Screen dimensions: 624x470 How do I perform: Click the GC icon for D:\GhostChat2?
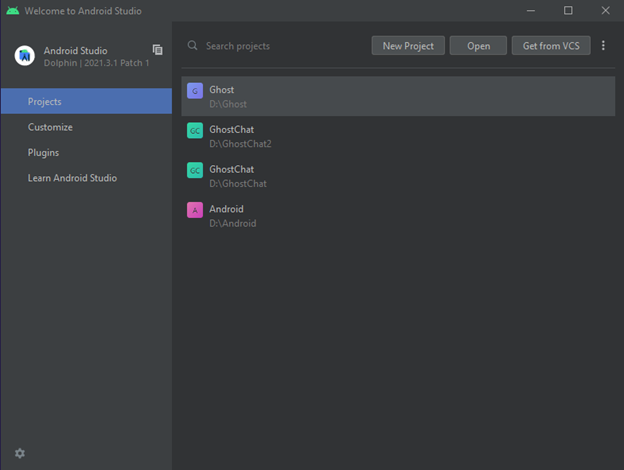click(195, 131)
